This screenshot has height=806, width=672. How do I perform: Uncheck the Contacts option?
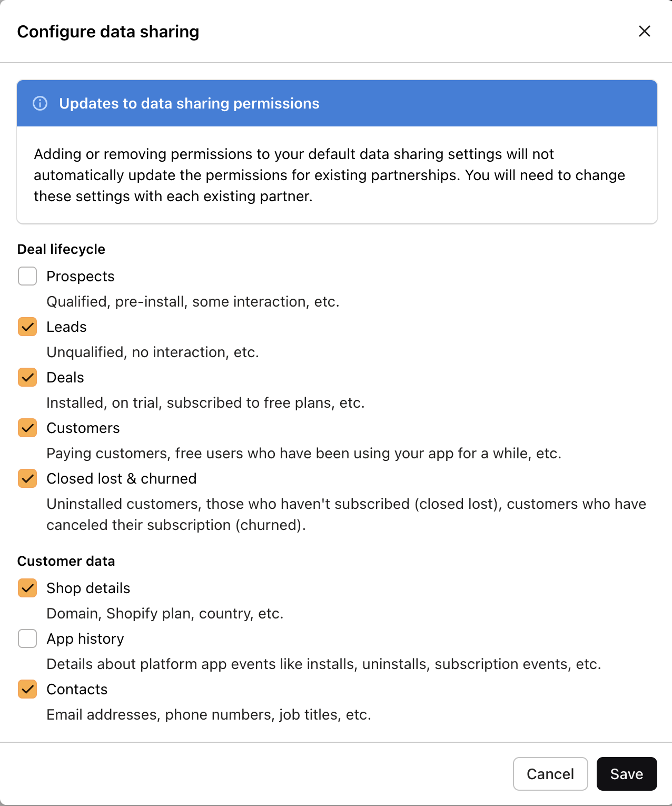coord(27,689)
